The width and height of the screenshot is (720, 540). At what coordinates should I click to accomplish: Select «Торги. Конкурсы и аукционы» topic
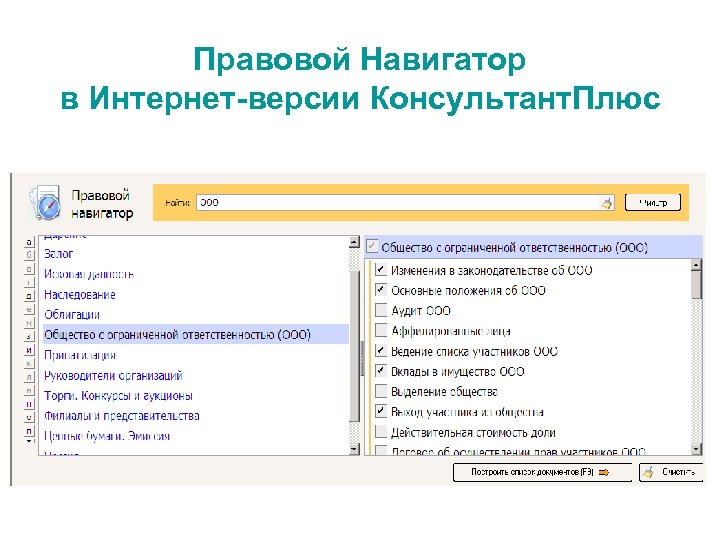point(118,396)
